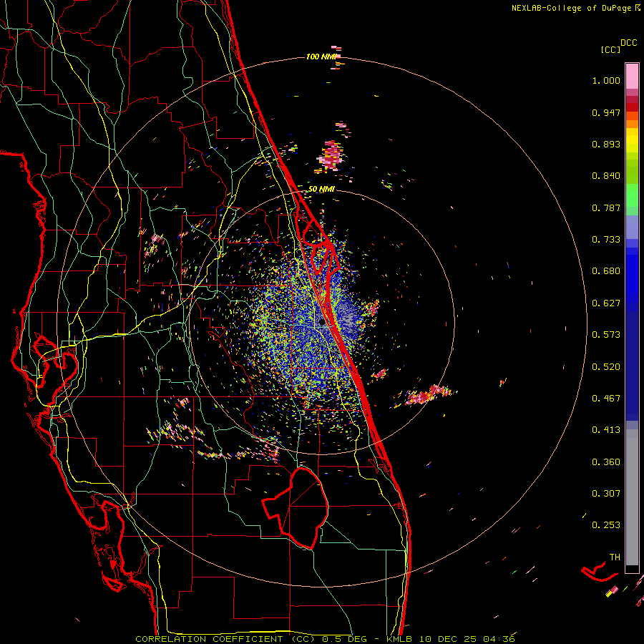
Task: Select the 0.307 scale value
Action: point(606,494)
